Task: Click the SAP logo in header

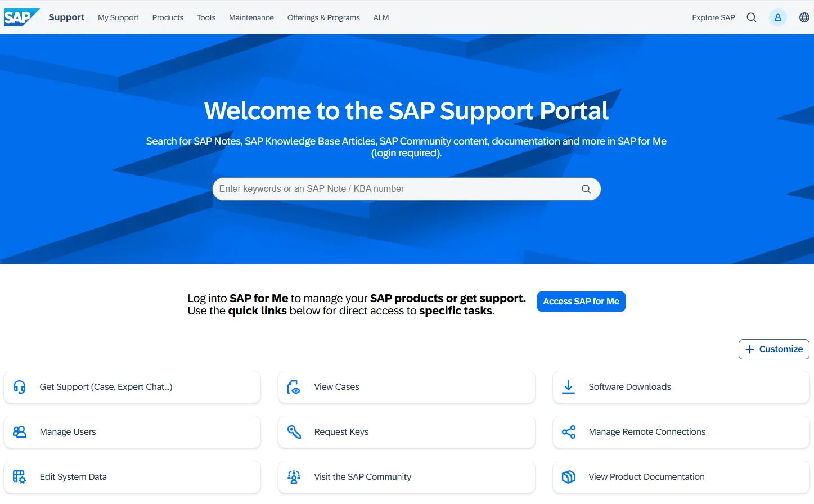Action: pyautogui.click(x=21, y=17)
